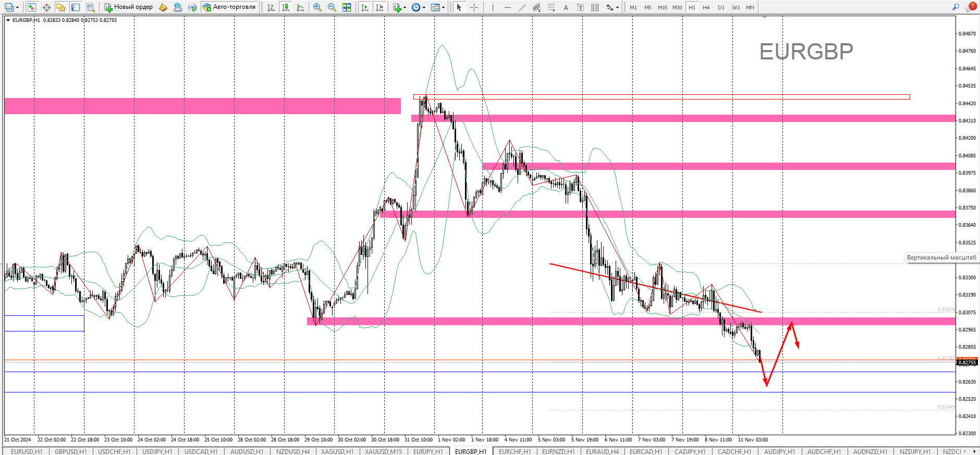Open the Strategy Tester magnifier icon
The height and width of the screenshot is (455, 980).
tap(90, 7)
